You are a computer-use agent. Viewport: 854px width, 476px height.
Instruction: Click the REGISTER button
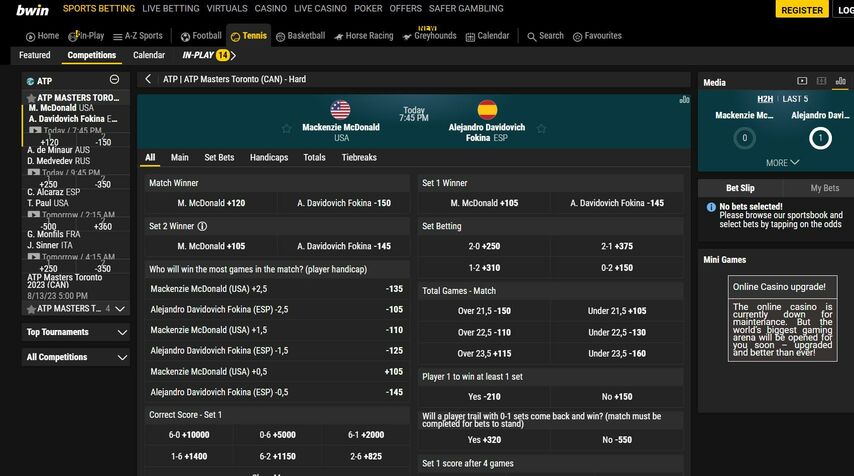802,10
